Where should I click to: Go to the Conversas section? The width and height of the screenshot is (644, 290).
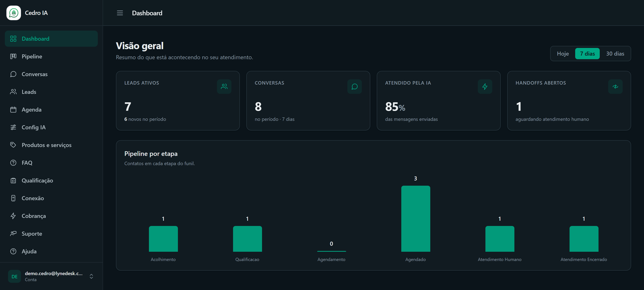click(x=51, y=74)
